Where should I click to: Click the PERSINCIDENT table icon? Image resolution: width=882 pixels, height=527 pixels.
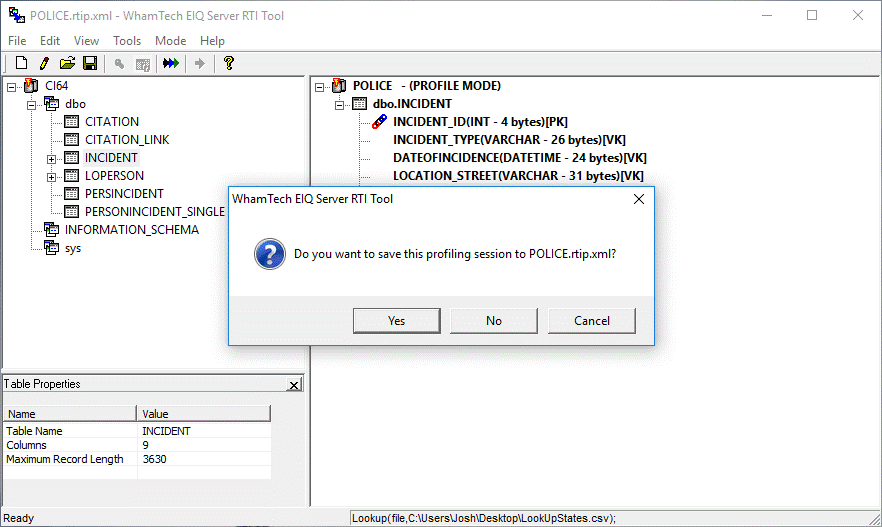click(x=71, y=193)
